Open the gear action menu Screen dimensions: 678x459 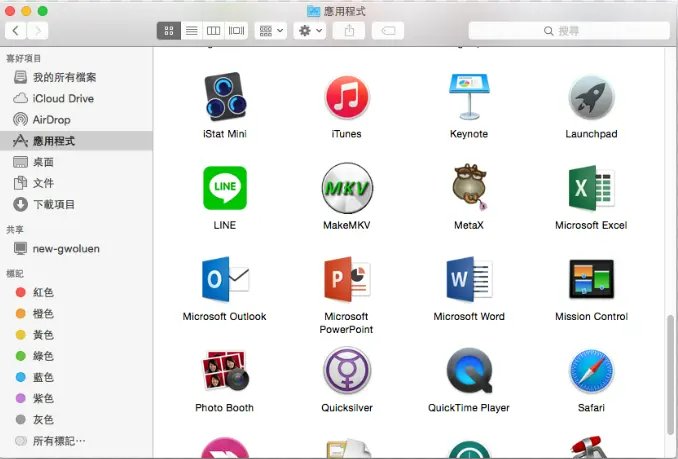click(x=310, y=31)
